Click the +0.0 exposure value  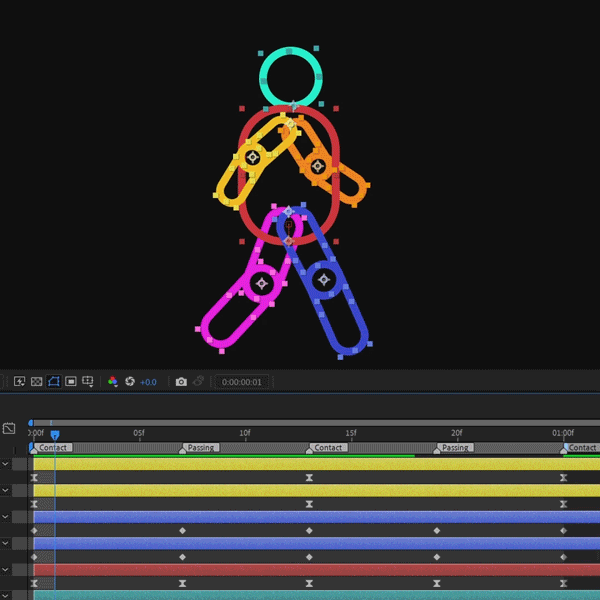point(148,382)
